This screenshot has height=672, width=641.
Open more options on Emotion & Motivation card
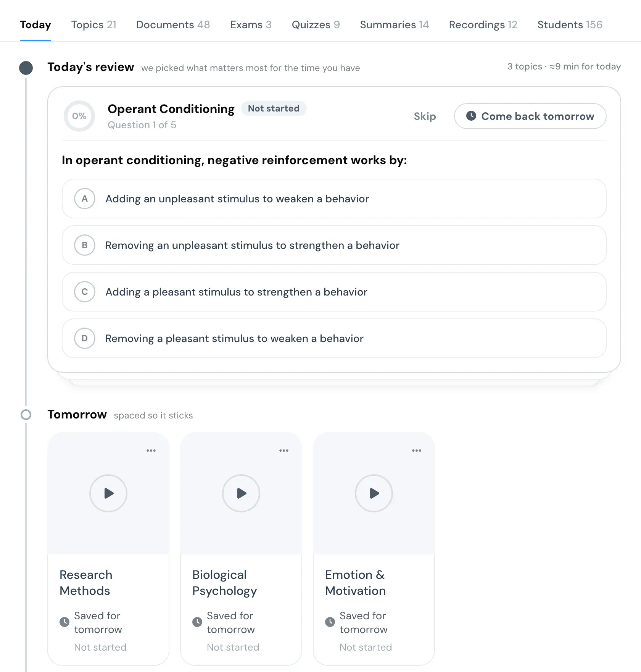(417, 451)
